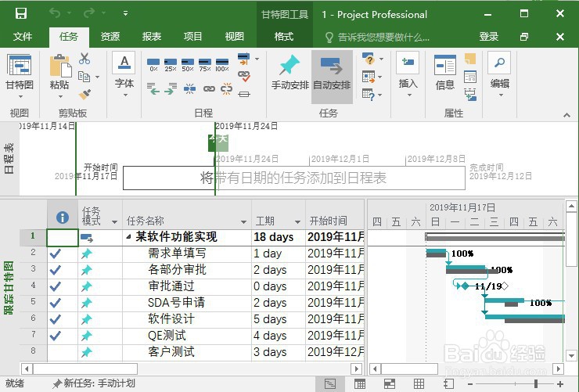Viewport: 579px width, 392px height.
Task: Expand the 甘特图 view dropdown arrow
Action: pyautogui.click(x=20, y=97)
